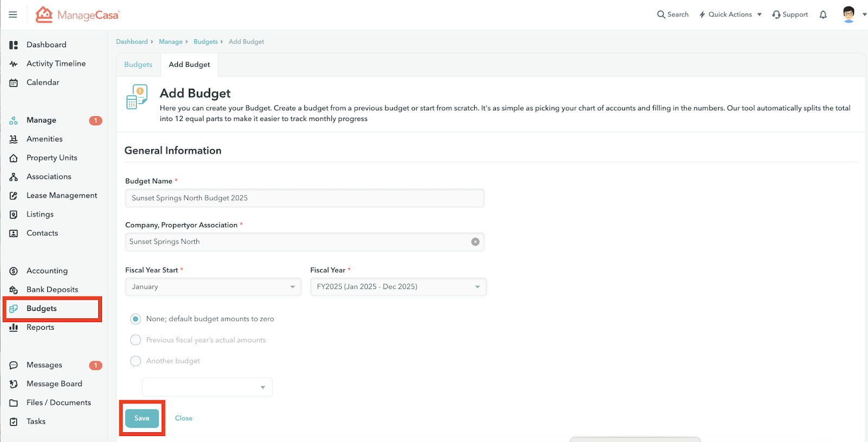Choose the Another budget radio option
Screen dimensions: 868x442
pyautogui.click(x=136, y=361)
